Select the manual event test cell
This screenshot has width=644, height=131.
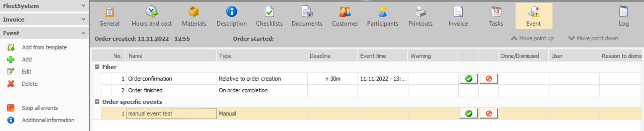[171, 114]
